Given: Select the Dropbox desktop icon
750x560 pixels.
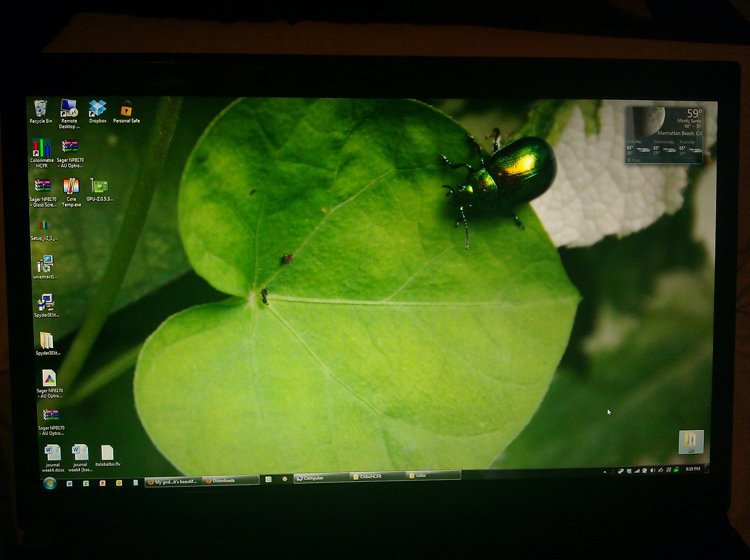Looking at the screenshot, I should point(97,112).
